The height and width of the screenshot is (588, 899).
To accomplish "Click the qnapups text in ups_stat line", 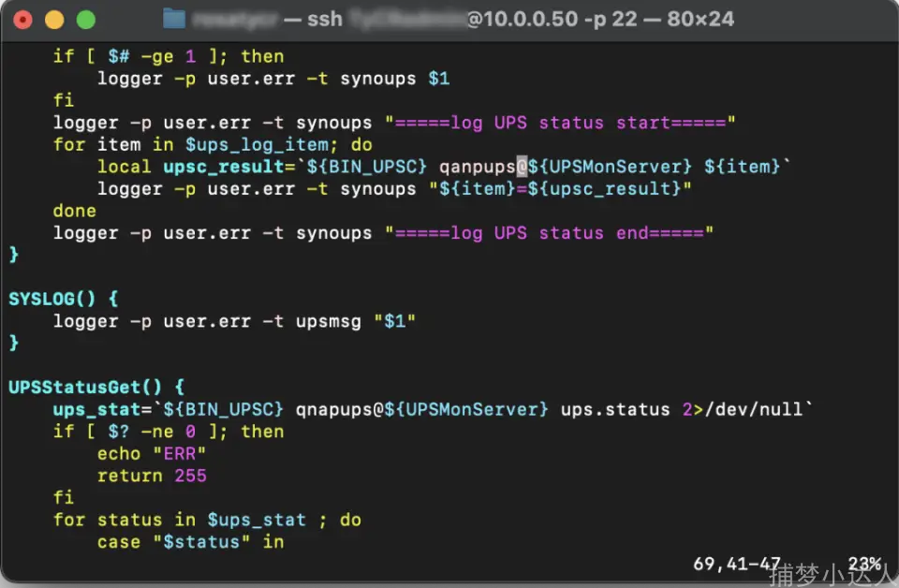I will [333, 409].
